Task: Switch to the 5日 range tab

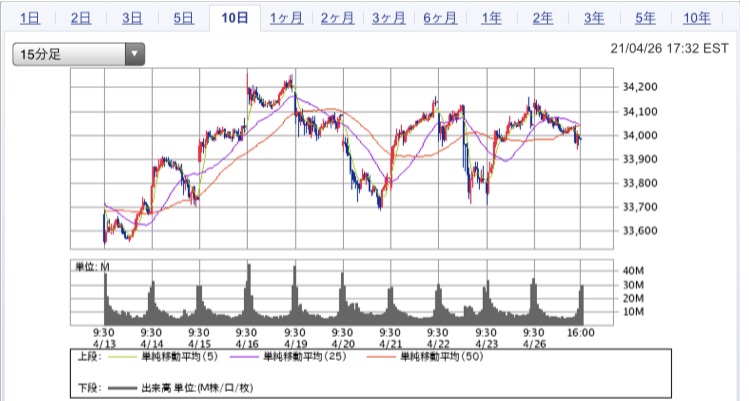Action: (x=183, y=19)
